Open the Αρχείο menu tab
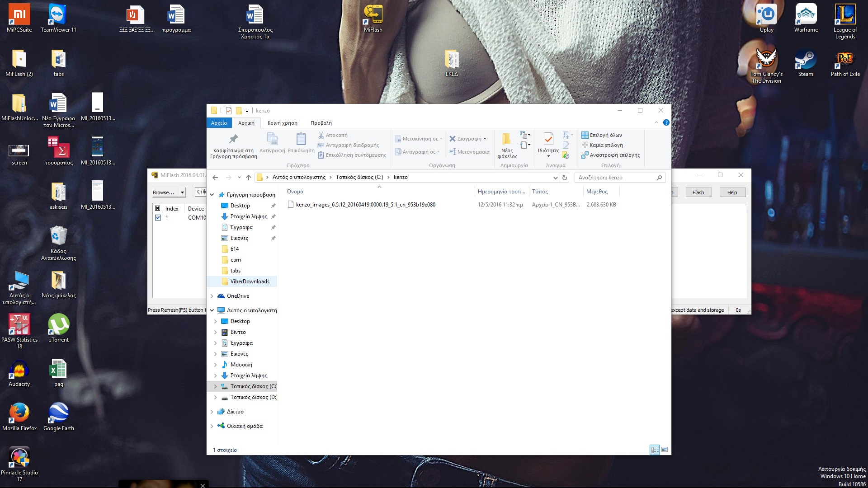The height and width of the screenshot is (488, 868). tap(219, 123)
